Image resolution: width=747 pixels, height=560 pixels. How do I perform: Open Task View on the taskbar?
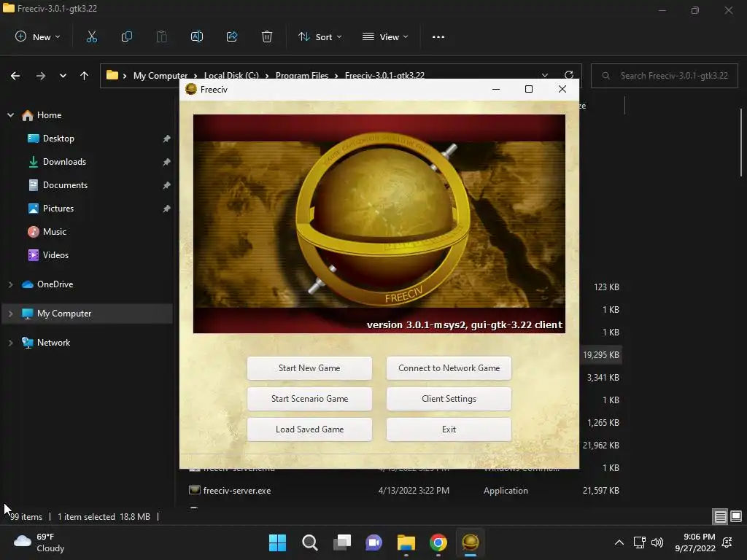point(341,542)
